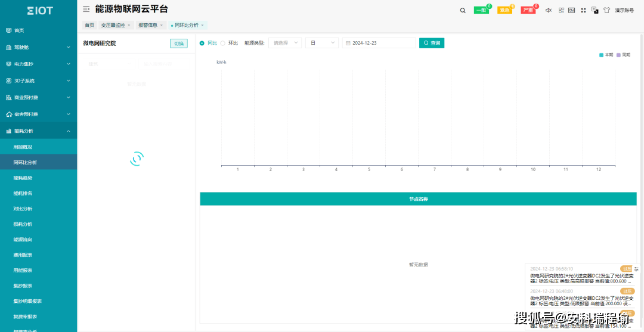644x332 pixels.
Task: Click the 查询 search button
Action: (432, 43)
